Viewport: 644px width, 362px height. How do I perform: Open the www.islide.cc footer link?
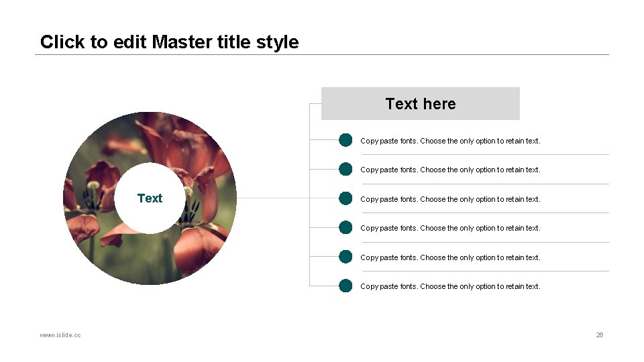pos(60,335)
